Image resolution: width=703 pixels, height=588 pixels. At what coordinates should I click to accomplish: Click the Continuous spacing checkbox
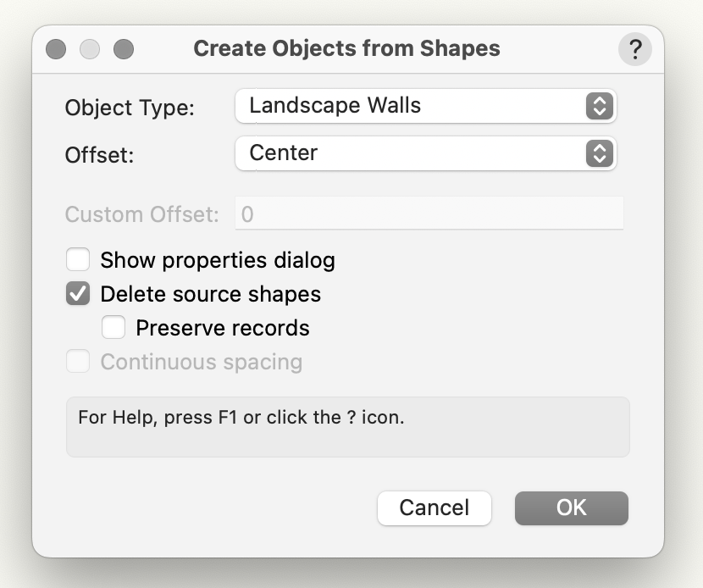point(78,362)
